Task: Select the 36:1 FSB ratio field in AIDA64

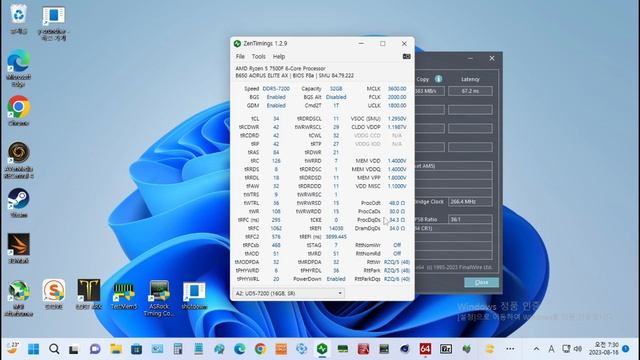Action: [x=470, y=219]
